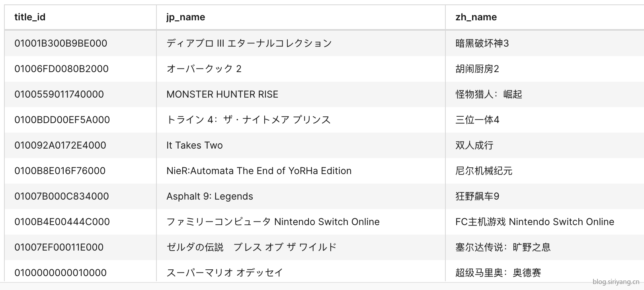The image size is (644, 290).
Task: Click the jp_name column header
Action: (301, 17)
